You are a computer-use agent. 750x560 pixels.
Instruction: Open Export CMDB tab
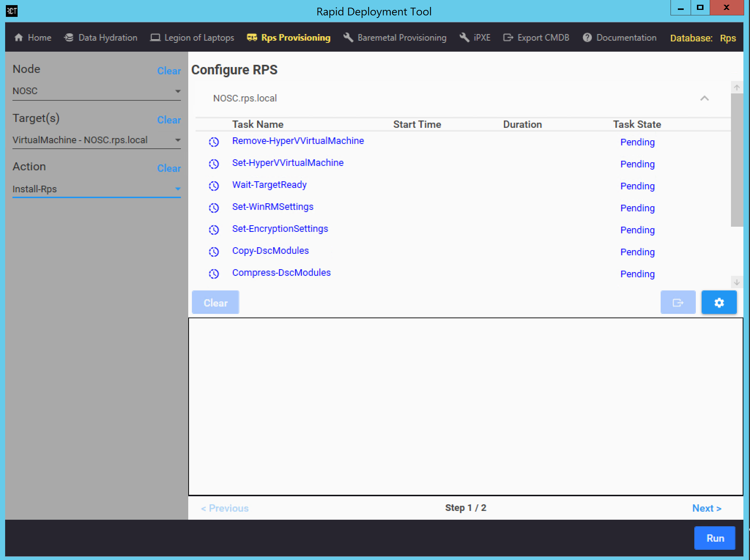pyautogui.click(x=536, y=38)
